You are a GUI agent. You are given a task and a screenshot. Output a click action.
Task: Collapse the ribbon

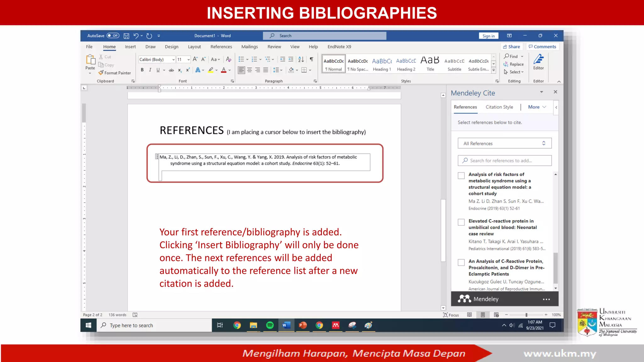pyautogui.click(x=559, y=81)
